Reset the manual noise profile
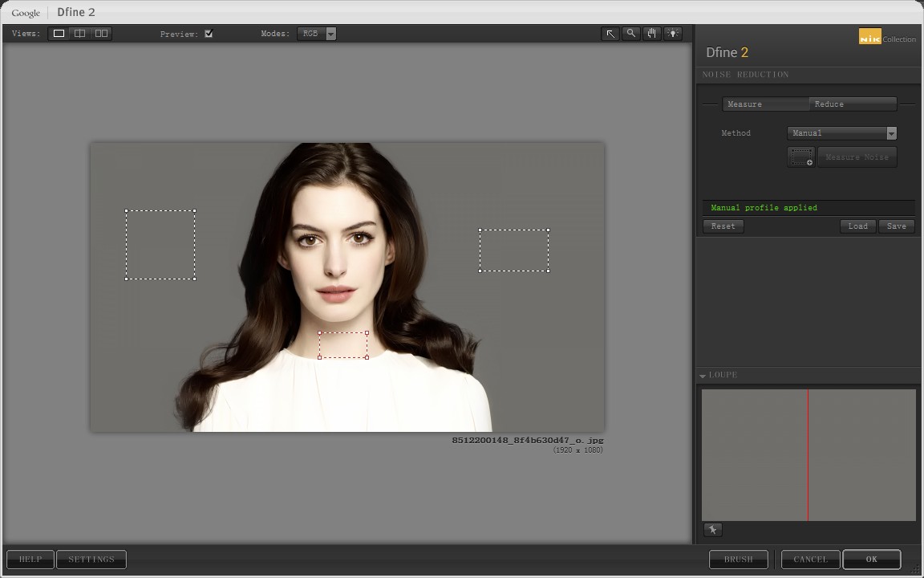The height and width of the screenshot is (578, 924). (722, 226)
